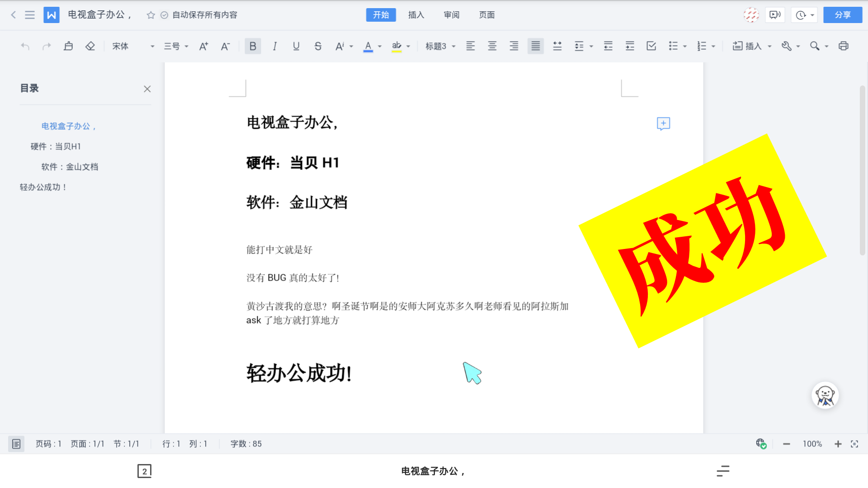The height and width of the screenshot is (488, 868).
Task: Increase font size with A+
Action: (x=203, y=46)
